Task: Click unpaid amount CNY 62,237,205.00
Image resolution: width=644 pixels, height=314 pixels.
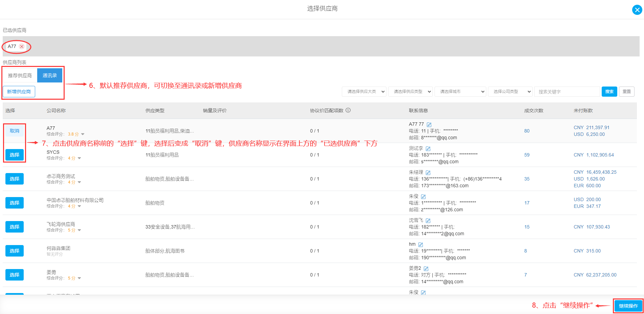Action: pyautogui.click(x=595, y=275)
